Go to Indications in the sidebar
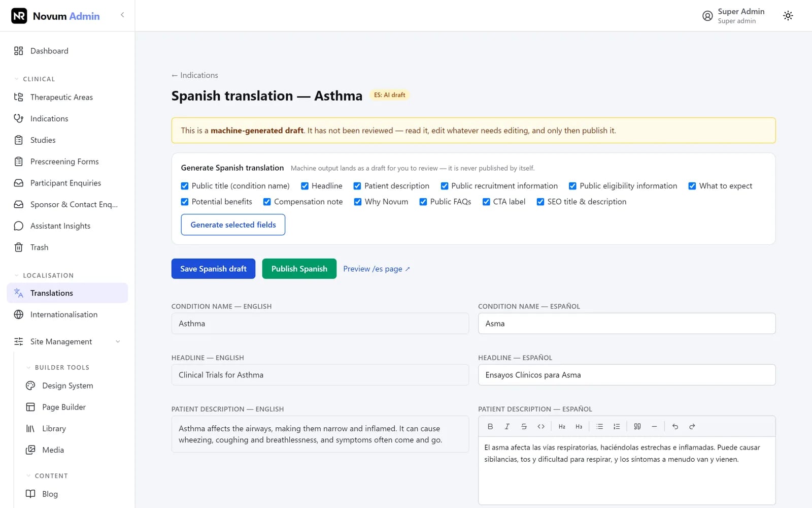This screenshot has height=508, width=812. pyautogui.click(x=67, y=118)
